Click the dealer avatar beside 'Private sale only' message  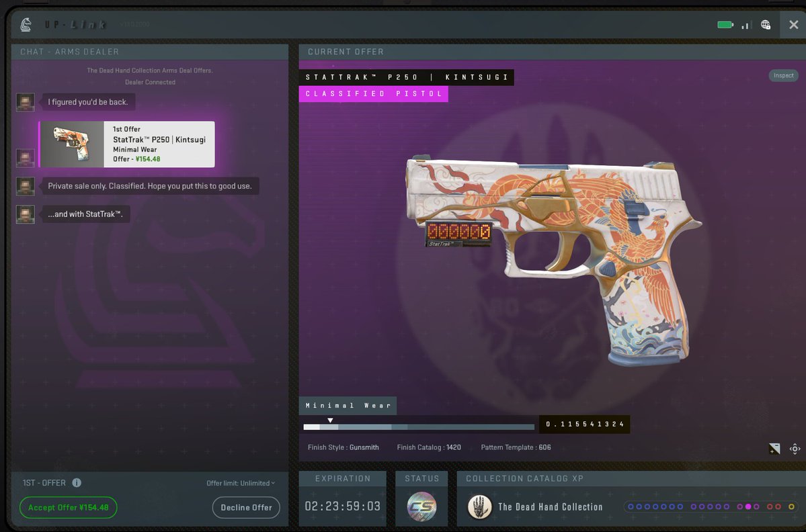click(x=25, y=187)
